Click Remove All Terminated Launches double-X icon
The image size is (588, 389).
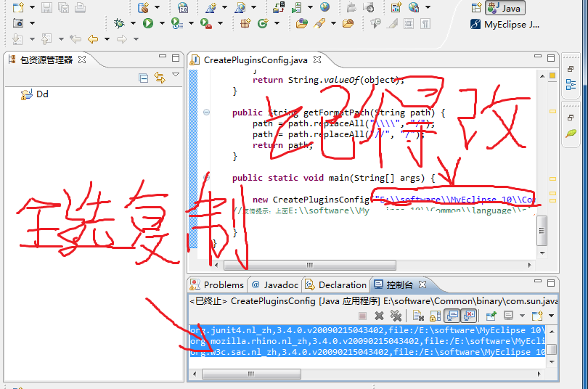tap(396, 316)
